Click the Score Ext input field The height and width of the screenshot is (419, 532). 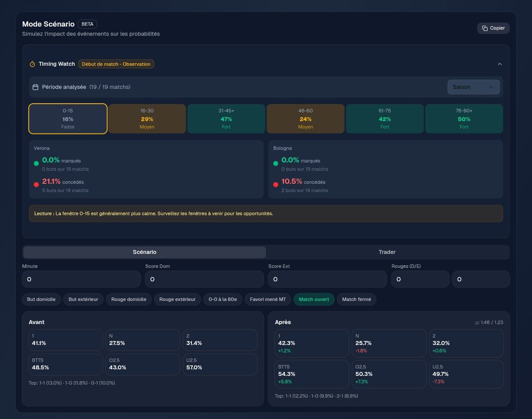click(328, 279)
